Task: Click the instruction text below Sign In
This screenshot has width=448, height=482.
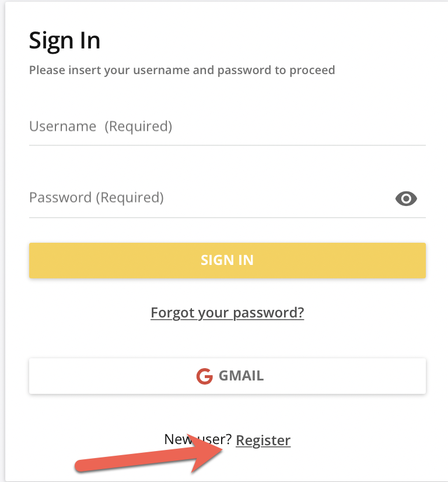Action: pyautogui.click(x=181, y=70)
